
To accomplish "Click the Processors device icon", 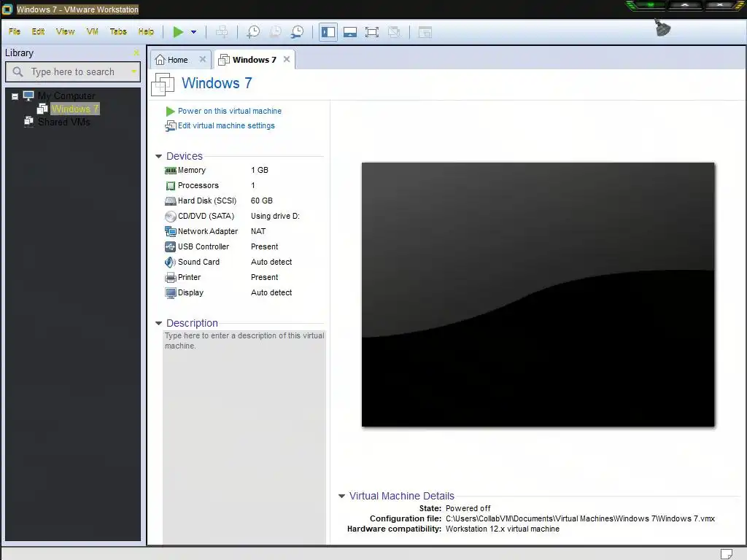I will pos(170,186).
